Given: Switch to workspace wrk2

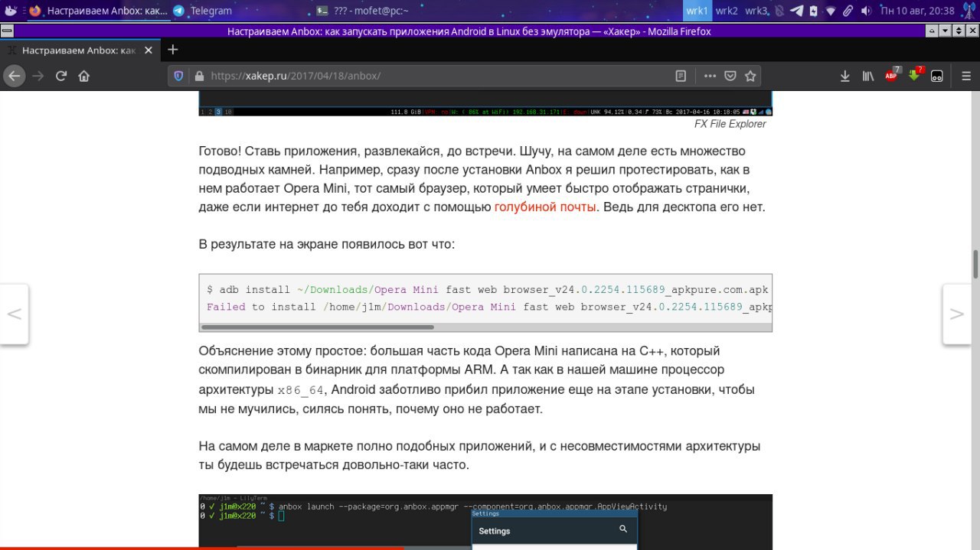Looking at the screenshot, I should point(727,11).
